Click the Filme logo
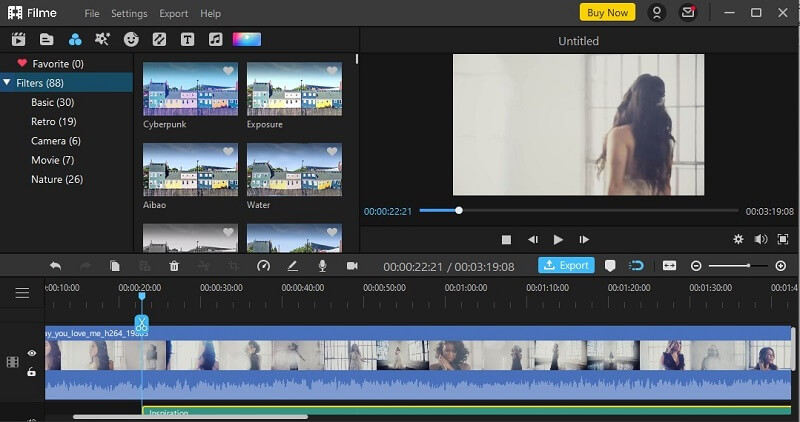The width and height of the screenshot is (800, 422). 32,12
